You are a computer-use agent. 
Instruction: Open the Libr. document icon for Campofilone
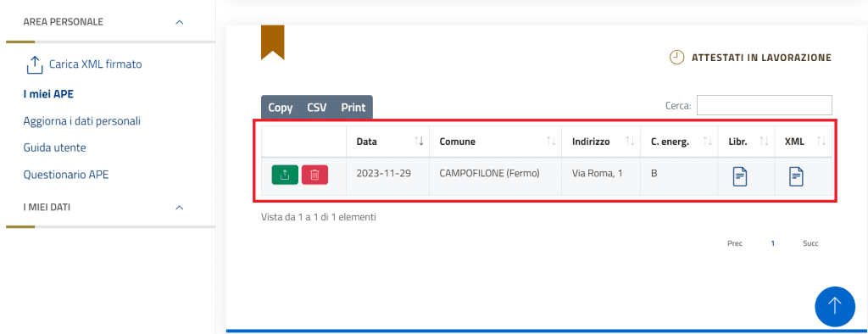(x=740, y=176)
